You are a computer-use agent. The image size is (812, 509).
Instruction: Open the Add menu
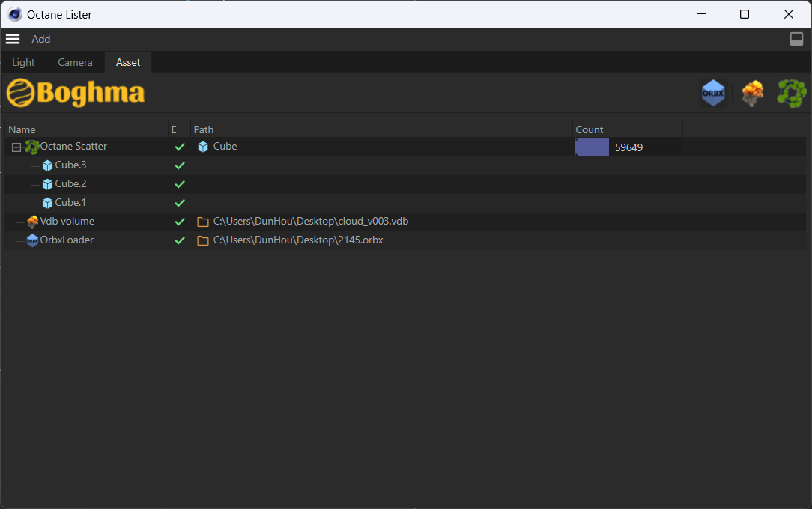41,40
